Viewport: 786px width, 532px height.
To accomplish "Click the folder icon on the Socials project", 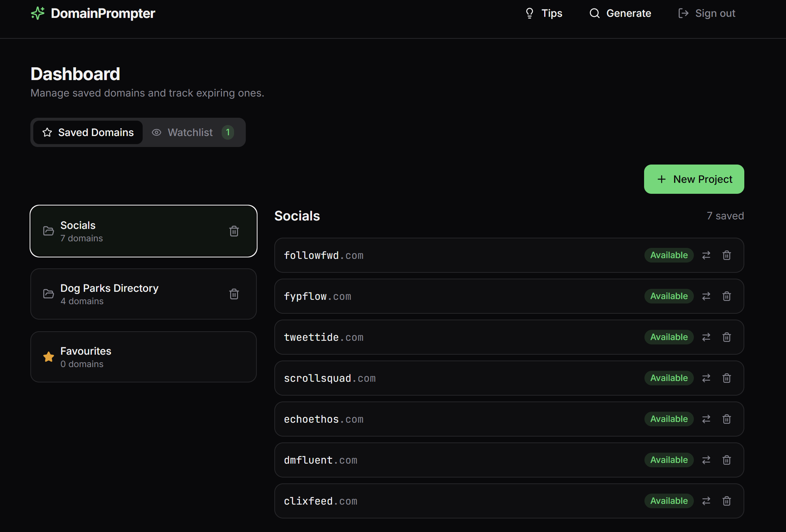I will pyautogui.click(x=48, y=231).
